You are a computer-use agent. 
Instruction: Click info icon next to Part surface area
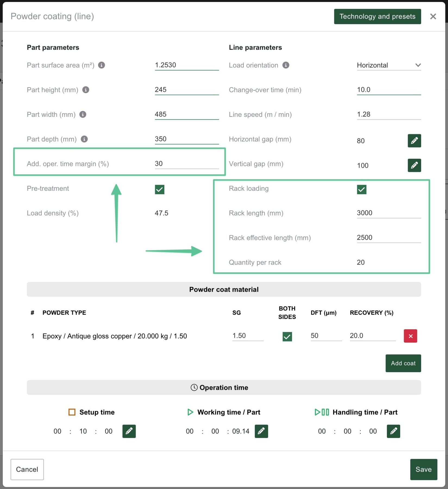pyautogui.click(x=102, y=65)
